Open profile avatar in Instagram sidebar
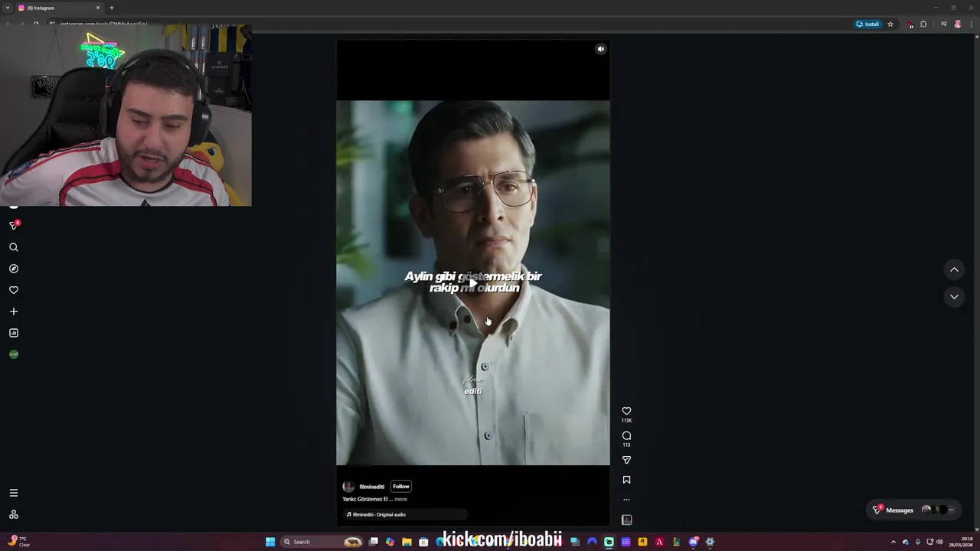Image resolution: width=980 pixels, height=551 pixels. pyautogui.click(x=14, y=354)
